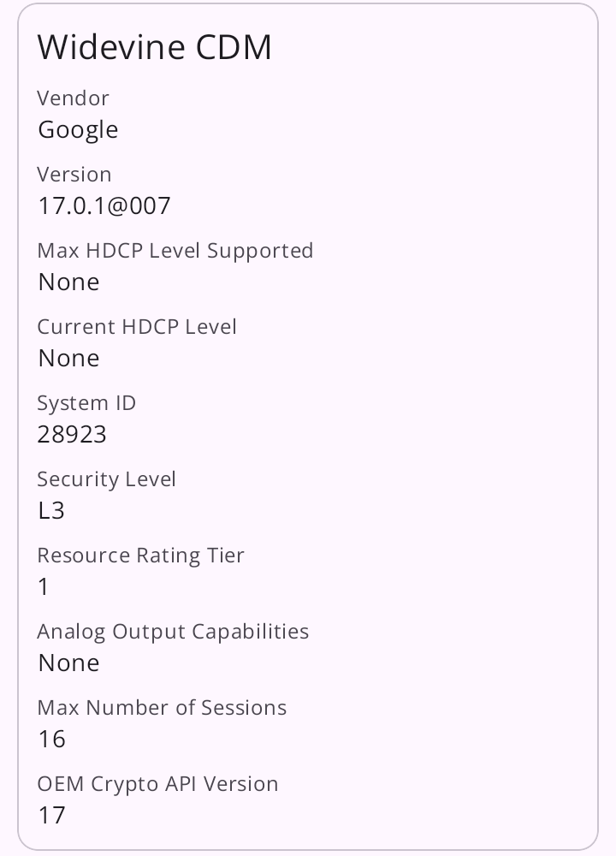This screenshot has height=856, width=616.
Task: Click the Vendor label
Action: (74, 98)
